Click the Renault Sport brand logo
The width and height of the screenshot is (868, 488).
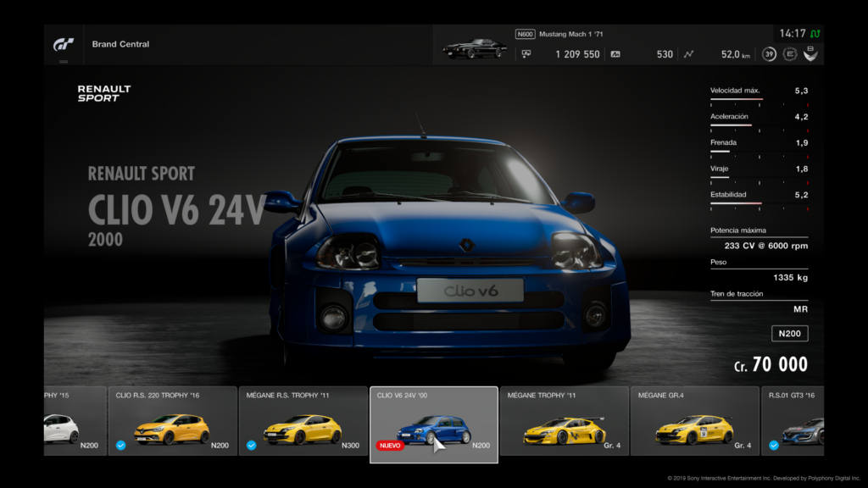tap(104, 93)
